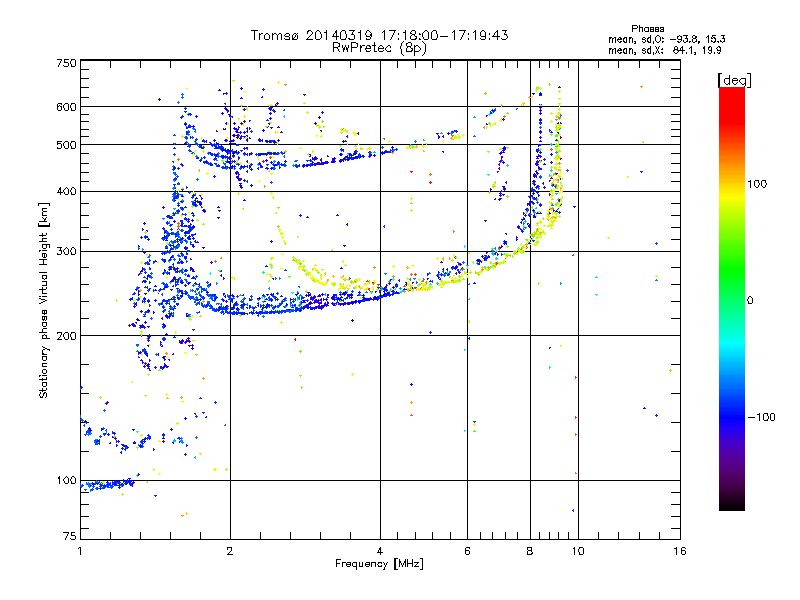Viewport: 800px width, 600px height.
Task: Click the '0' colorbar tick label
Action: point(750,301)
